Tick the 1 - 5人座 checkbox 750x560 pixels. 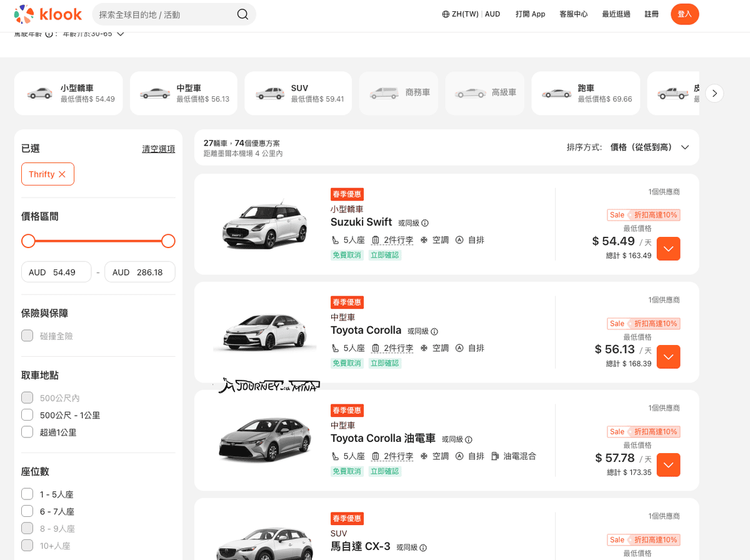[x=27, y=494]
